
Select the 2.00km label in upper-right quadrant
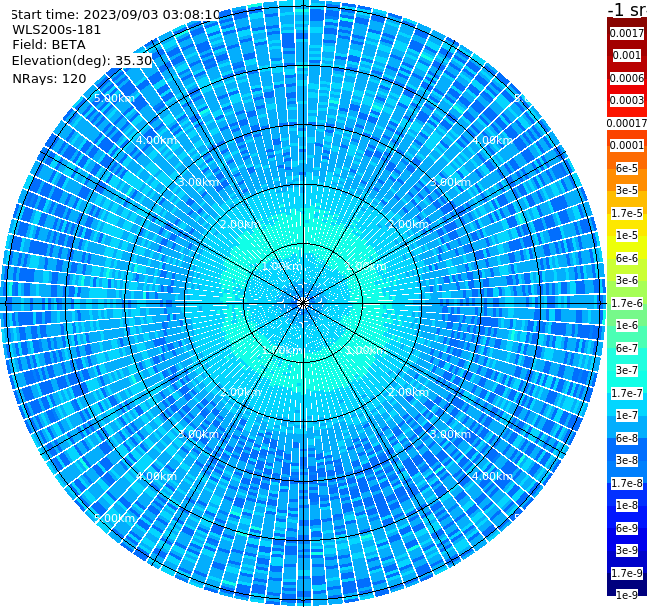pos(409,224)
